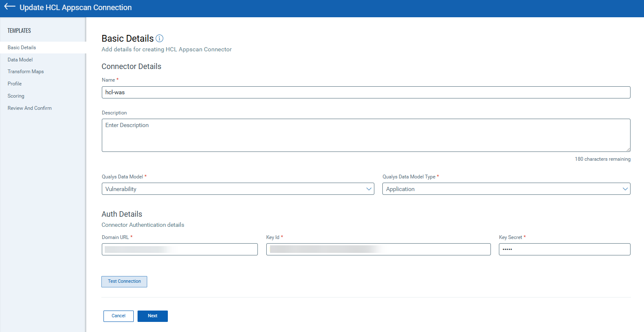The width and height of the screenshot is (644, 332).
Task: Select the Key Id input field
Action: point(378,250)
